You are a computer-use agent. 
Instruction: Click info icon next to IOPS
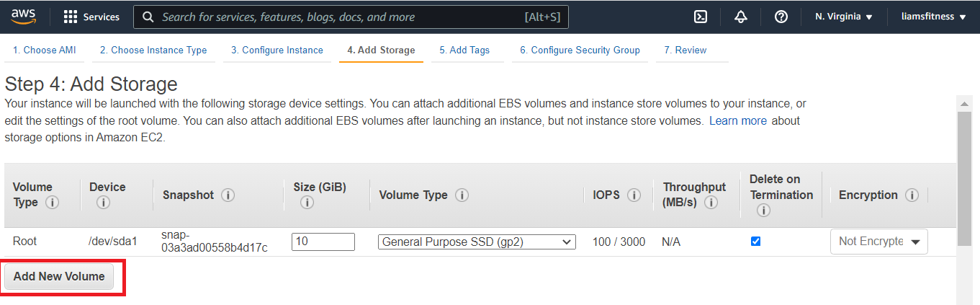pyautogui.click(x=634, y=195)
